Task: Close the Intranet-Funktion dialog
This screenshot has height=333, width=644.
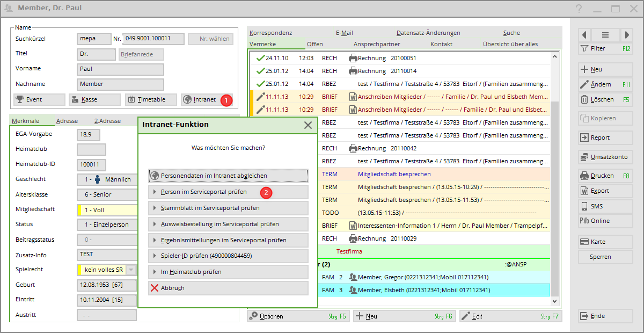Action: [308, 125]
